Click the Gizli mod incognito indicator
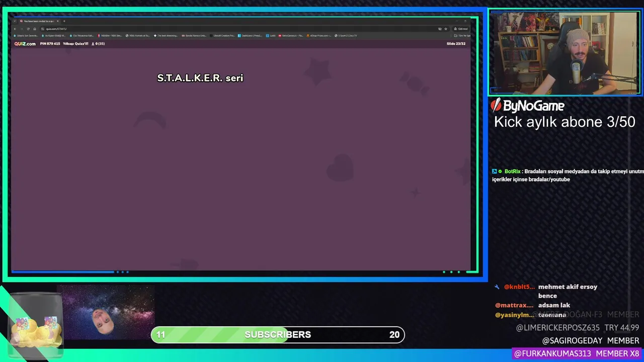The height and width of the screenshot is (362, 644). pyautogui.click(x=460, y=29)
